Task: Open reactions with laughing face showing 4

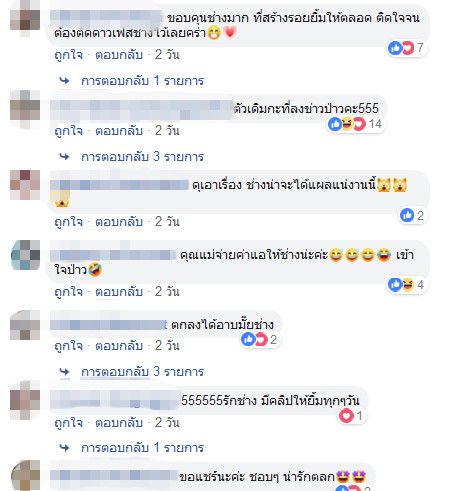Action: pos(407,285)
